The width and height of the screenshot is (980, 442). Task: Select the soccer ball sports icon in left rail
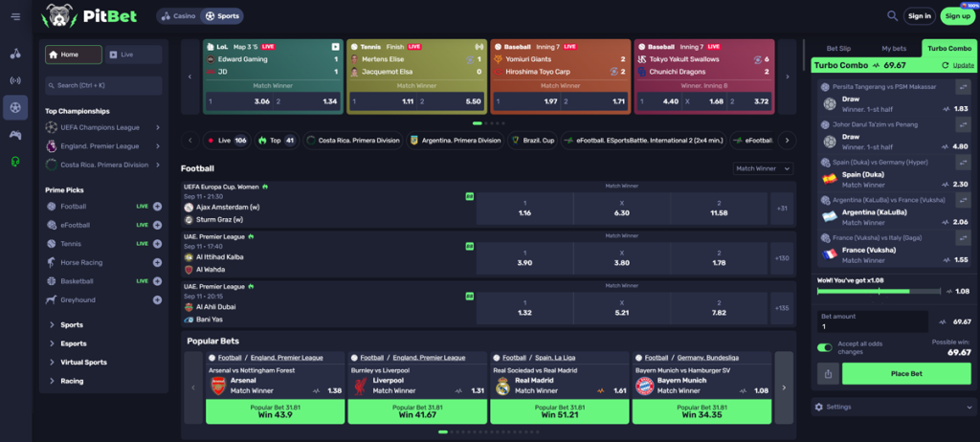[x=15, y=107]
